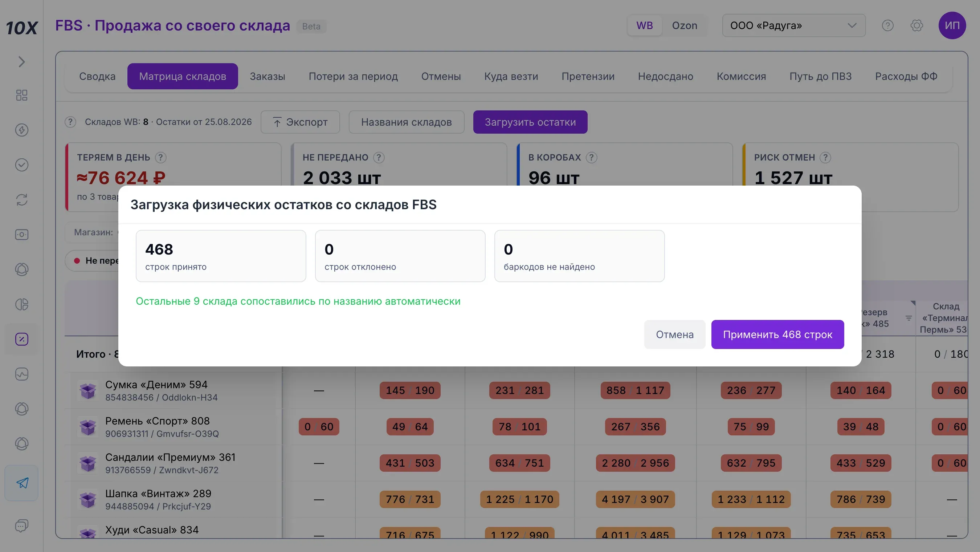Click the refresh arrows sidebar icon
The height and width of the screenshot is (552, 980).
(22, 200)
